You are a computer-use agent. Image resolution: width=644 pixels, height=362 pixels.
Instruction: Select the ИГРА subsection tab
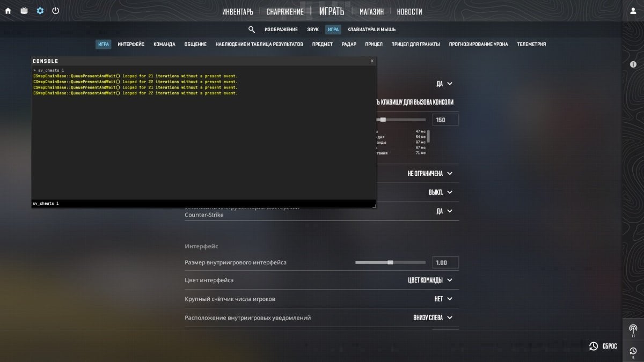[104, 44]
